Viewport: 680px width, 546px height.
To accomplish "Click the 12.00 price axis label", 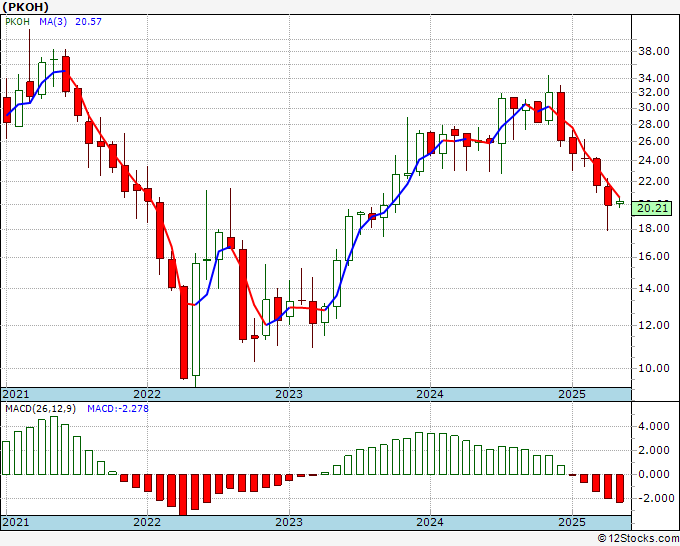I will click(x=654, y=325).
